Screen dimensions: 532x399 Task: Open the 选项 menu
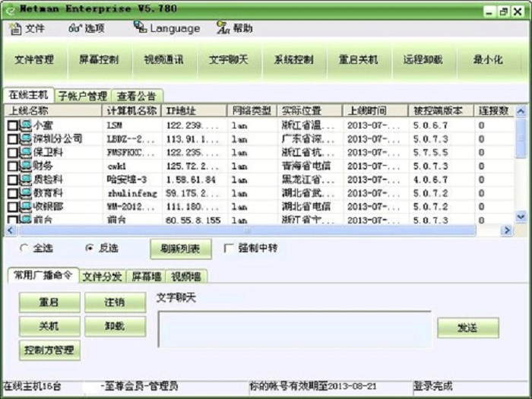pyautogui.click(x=87, y=29)
